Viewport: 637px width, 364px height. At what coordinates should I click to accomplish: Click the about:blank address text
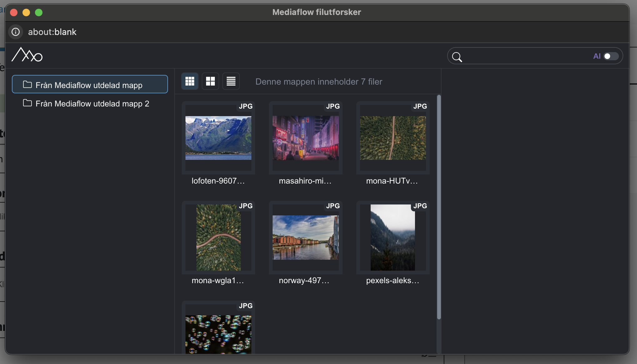pos(52,32)
